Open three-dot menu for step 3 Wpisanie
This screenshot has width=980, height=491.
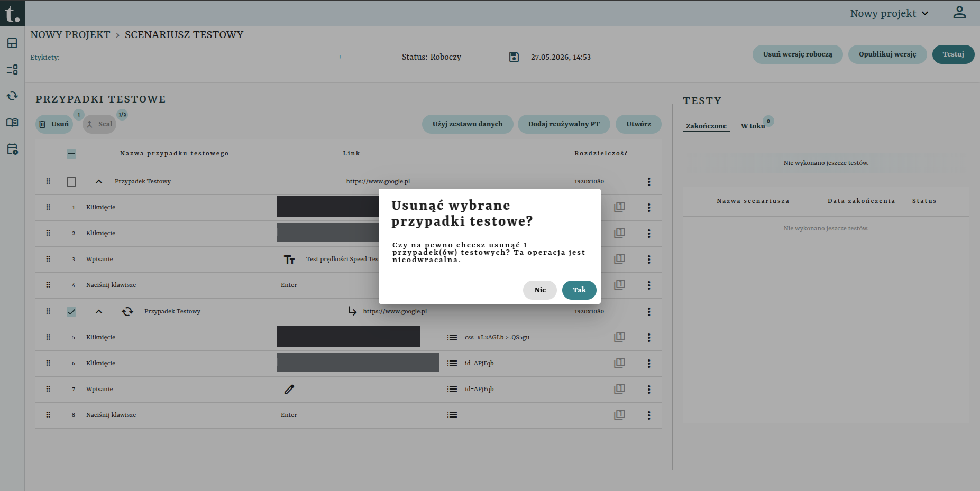coord(649,260)
